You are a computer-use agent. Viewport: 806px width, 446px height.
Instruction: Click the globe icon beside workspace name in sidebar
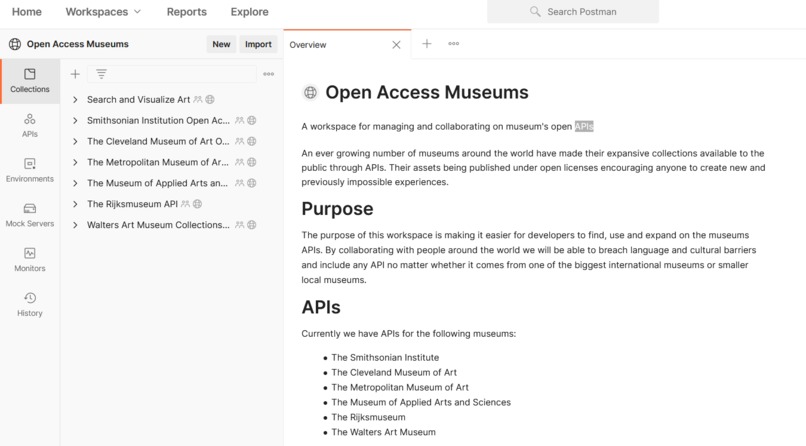(x=15, y=44)
